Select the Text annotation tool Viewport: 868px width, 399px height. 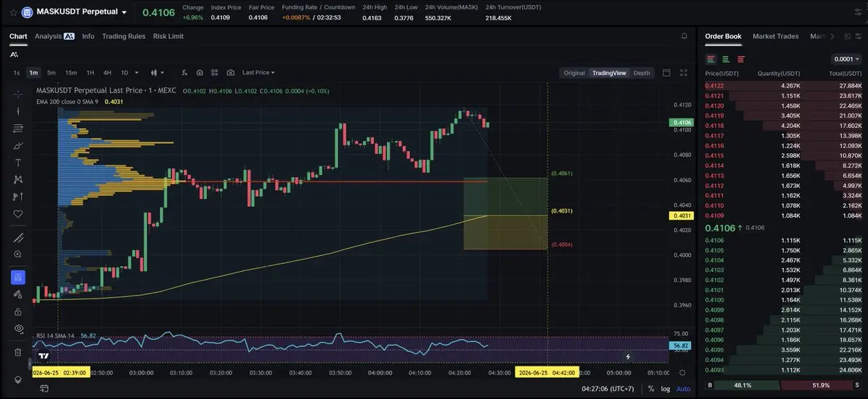(x=18, y=163)
